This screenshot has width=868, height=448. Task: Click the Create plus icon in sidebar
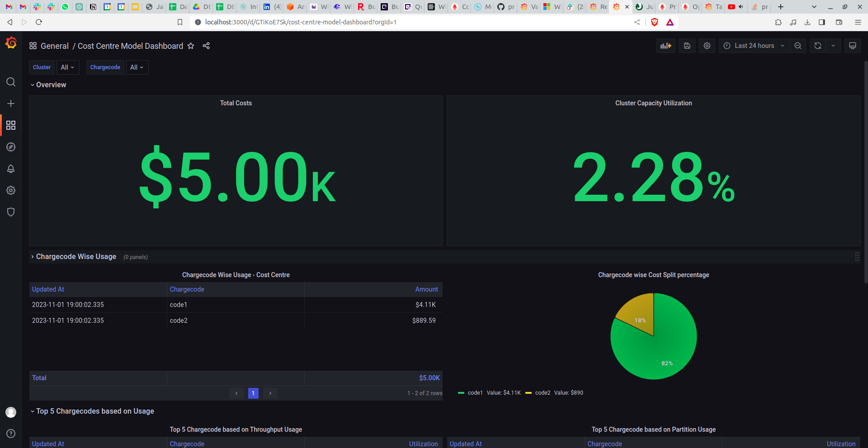point(11,104)
